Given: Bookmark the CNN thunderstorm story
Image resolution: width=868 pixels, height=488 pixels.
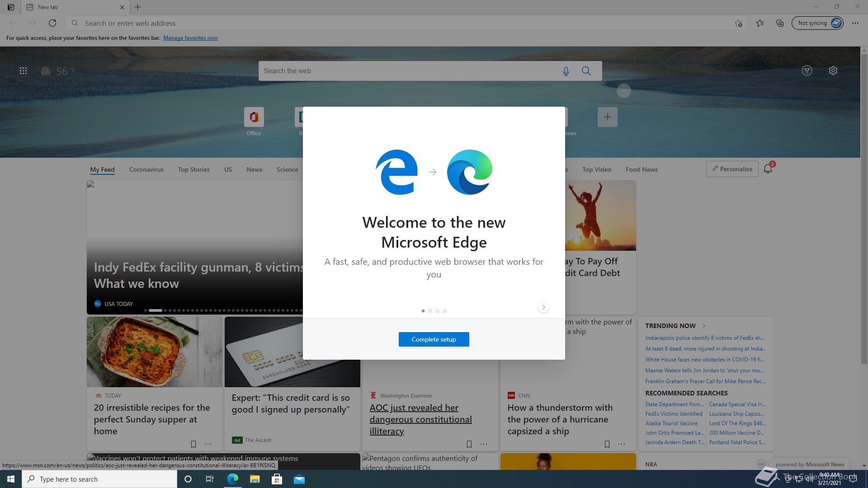Looking at the screenshot, I should click(607, 444).
